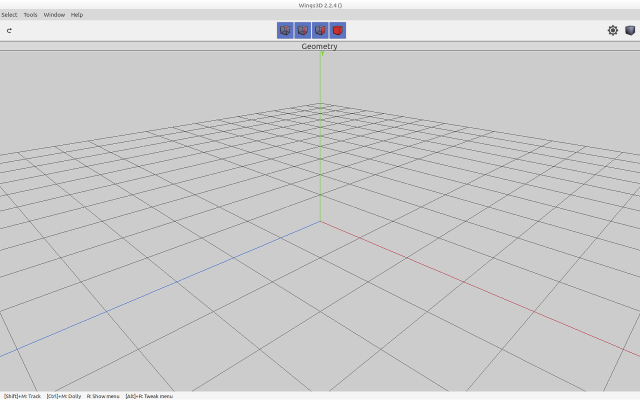Toggle smooth shading cube icon

click(630, 30)
